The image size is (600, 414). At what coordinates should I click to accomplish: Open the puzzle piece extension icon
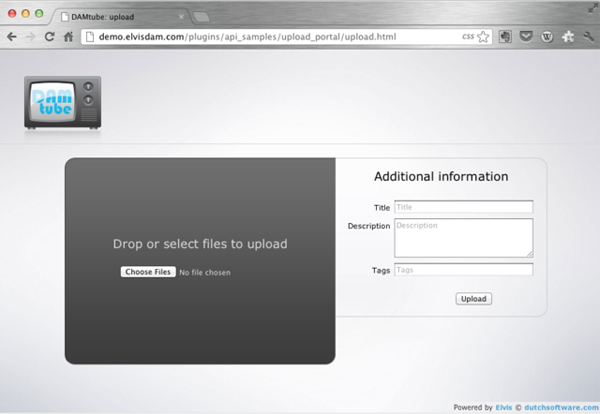pos(568,37)
